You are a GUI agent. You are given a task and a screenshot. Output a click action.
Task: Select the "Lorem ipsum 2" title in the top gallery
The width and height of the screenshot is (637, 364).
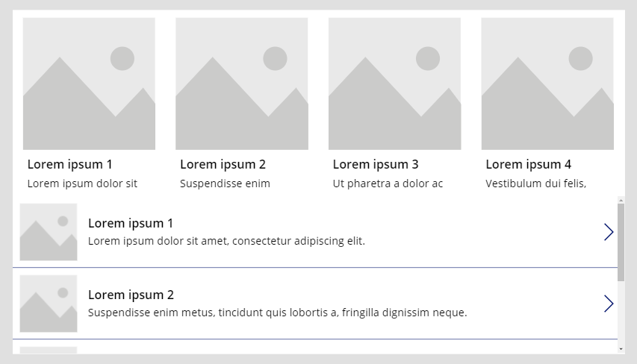click(x=223, y=164)
